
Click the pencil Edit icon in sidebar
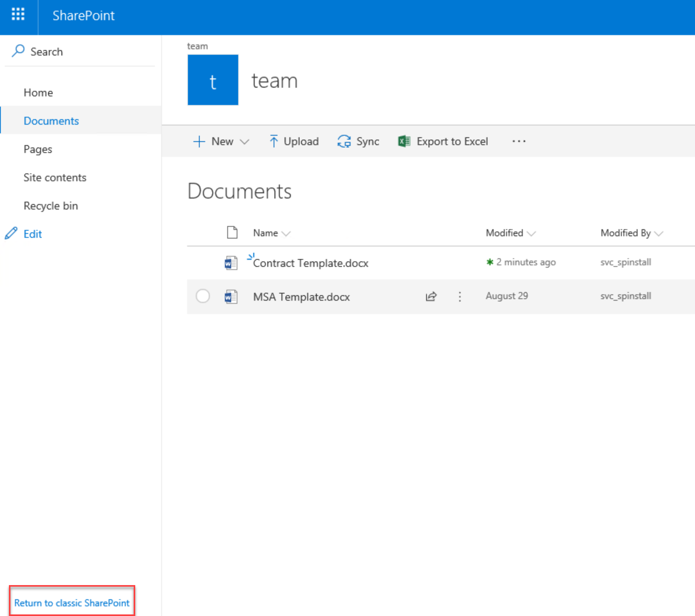11,234
